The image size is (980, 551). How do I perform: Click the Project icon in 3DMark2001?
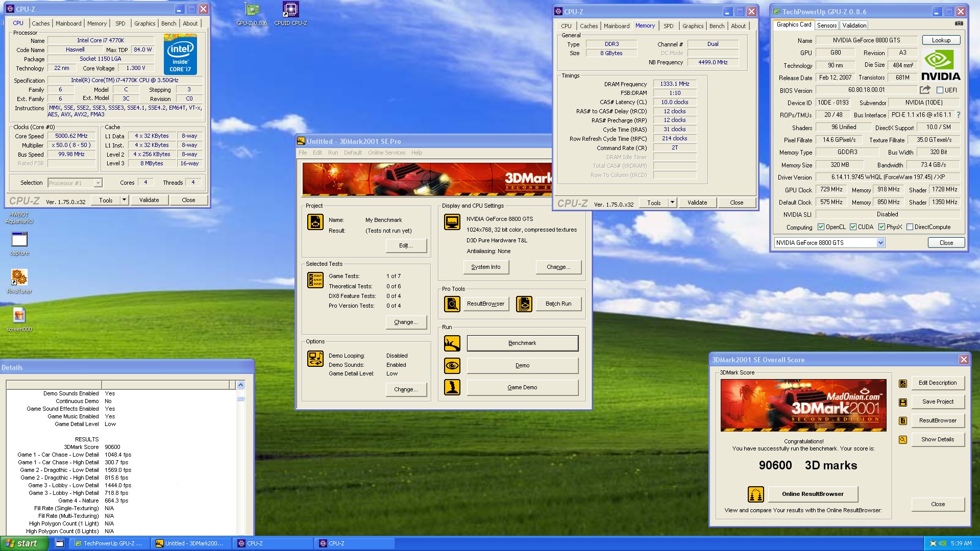pos(315,222)
